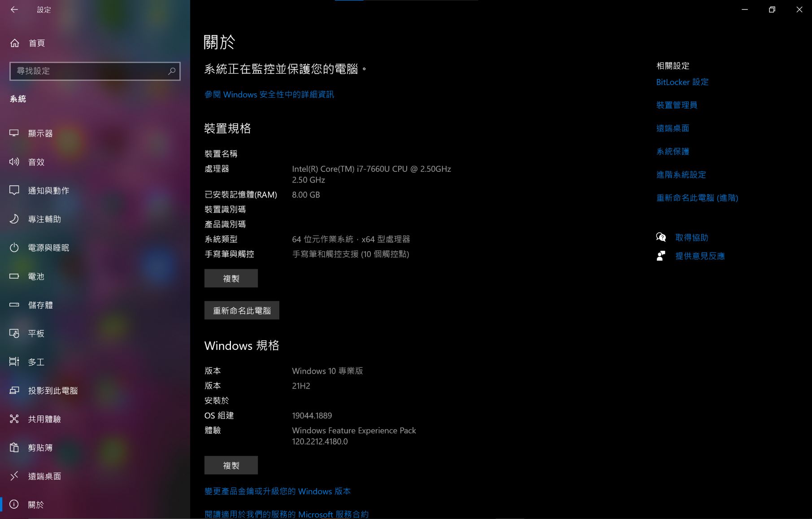Viewport: 812px width, 519px height.
Task: Click processor value Intel Core i7-7660U text
Action: 371,174
